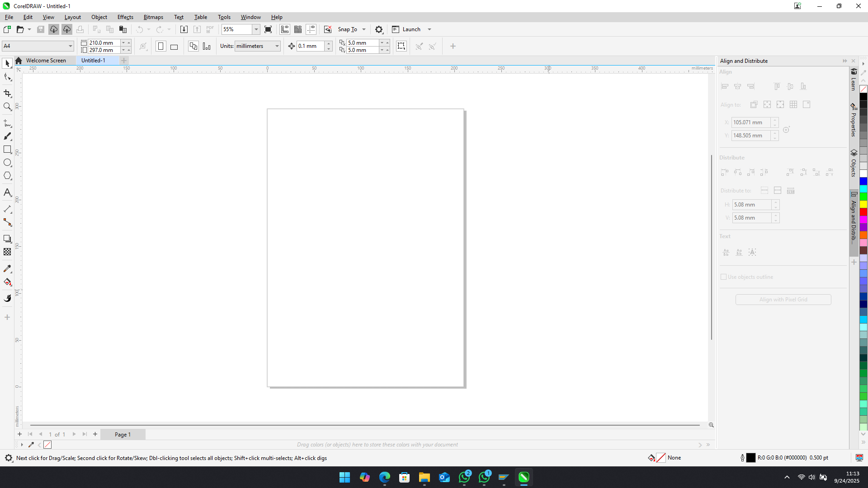The width and height of the screenshot is (868, 488).
Task: Select the Zoom tool
Action: (x=7, y=107)
